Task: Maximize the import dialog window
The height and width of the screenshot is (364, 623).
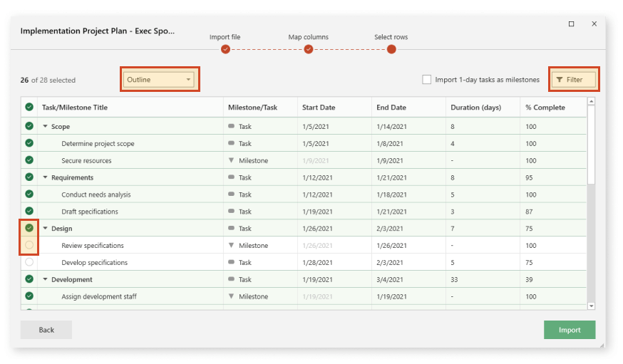Action: point(572,24)
